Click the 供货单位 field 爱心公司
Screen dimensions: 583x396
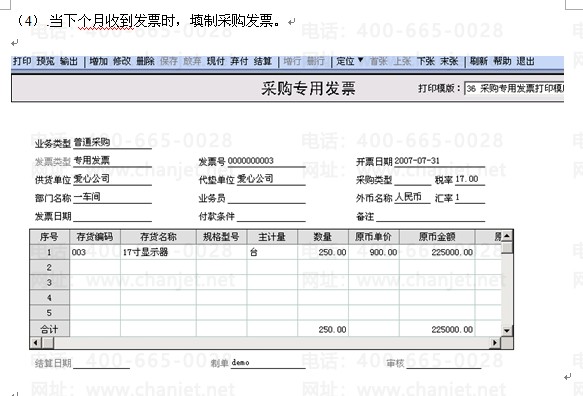[113, 179]
